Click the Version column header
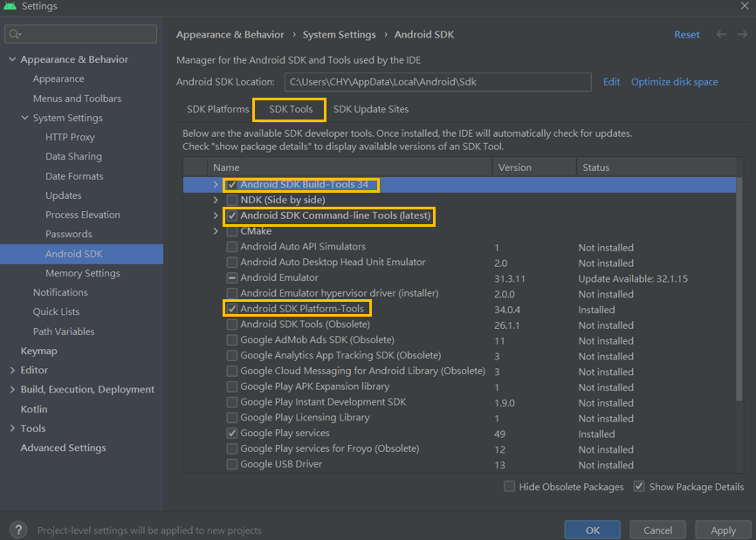 click(x=534, y=167)
